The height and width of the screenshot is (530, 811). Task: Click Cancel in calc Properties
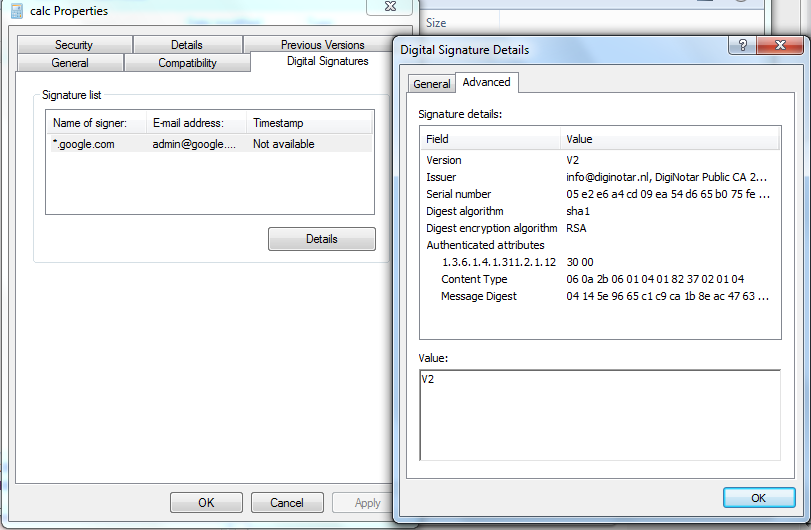coord(287,503)
